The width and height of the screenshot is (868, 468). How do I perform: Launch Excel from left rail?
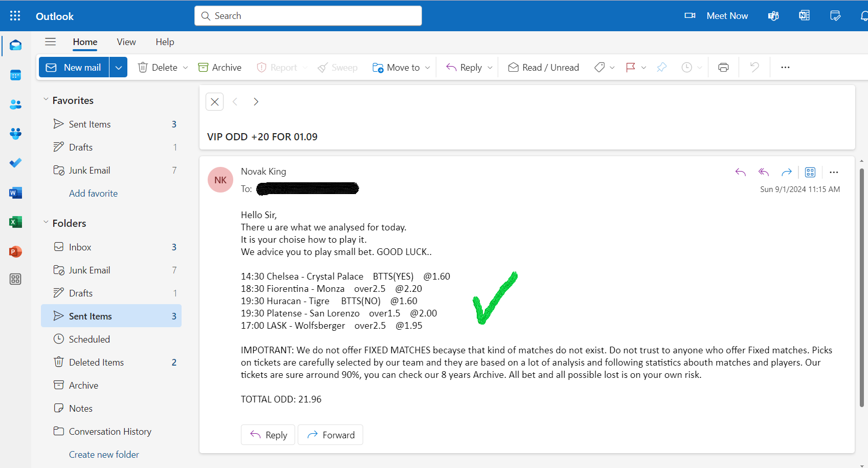[15, 222]
